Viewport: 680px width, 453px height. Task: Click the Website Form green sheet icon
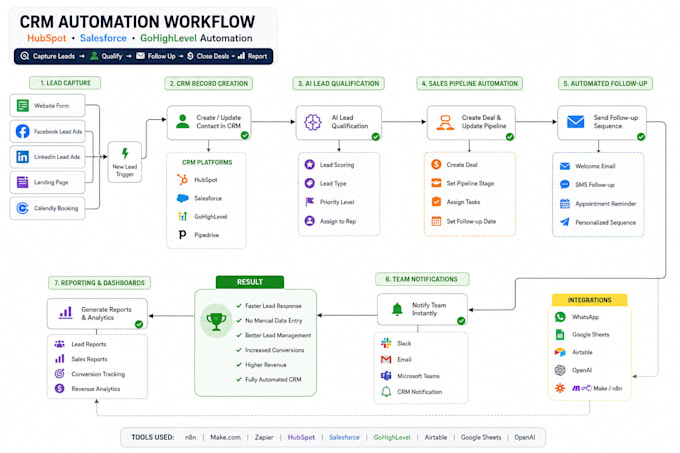23,105
